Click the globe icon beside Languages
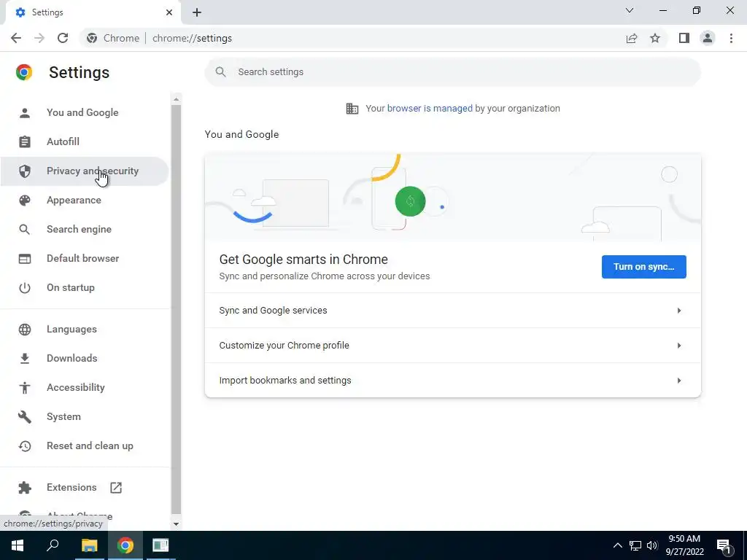 click(24, 330)
